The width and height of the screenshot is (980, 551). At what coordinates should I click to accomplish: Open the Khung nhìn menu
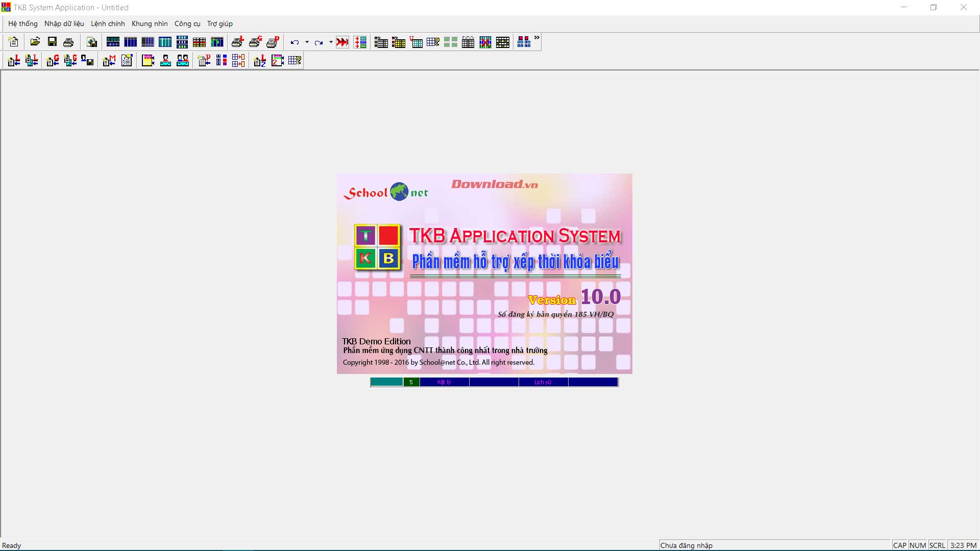[150, 23]
